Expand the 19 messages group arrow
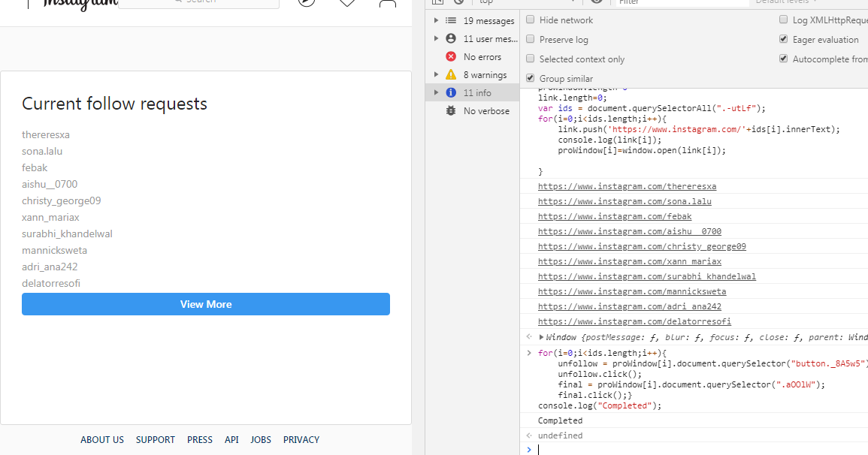 436,20
